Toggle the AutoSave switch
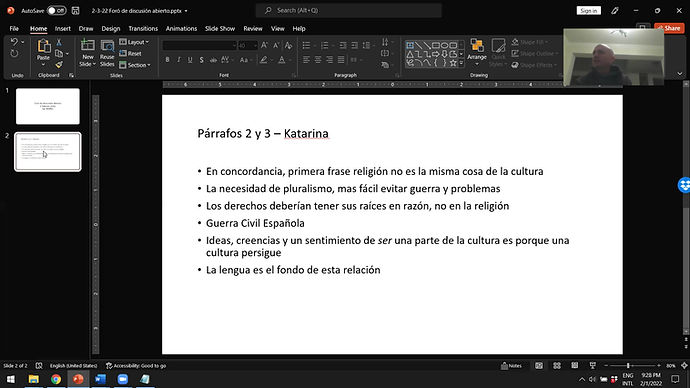690x388 pixels. pos(56,10)
